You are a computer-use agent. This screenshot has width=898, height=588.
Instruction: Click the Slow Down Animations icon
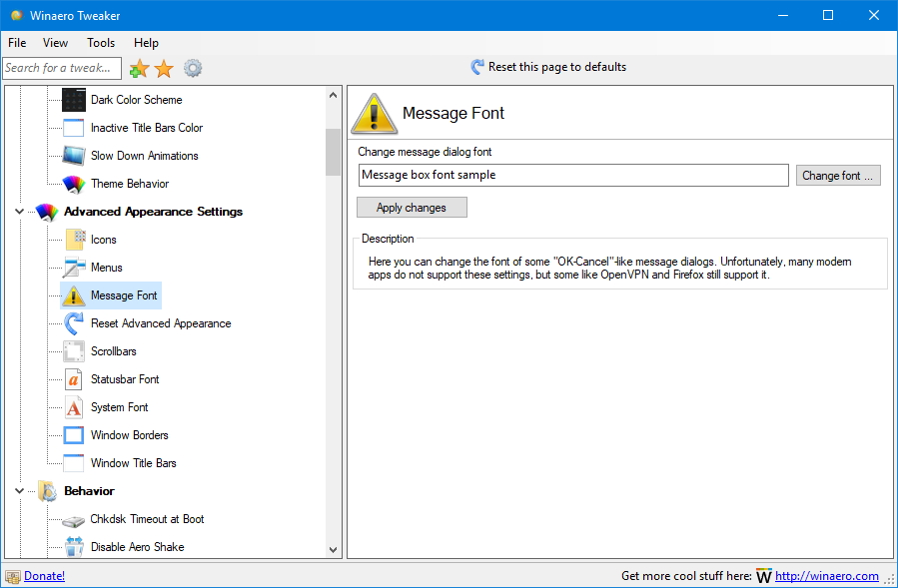(74, 156)
